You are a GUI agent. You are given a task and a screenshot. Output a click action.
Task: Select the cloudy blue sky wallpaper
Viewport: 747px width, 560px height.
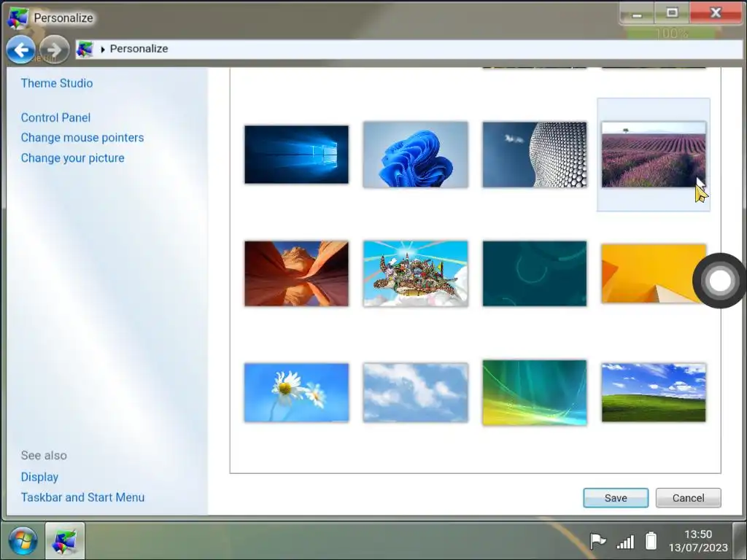coord(415,392)
